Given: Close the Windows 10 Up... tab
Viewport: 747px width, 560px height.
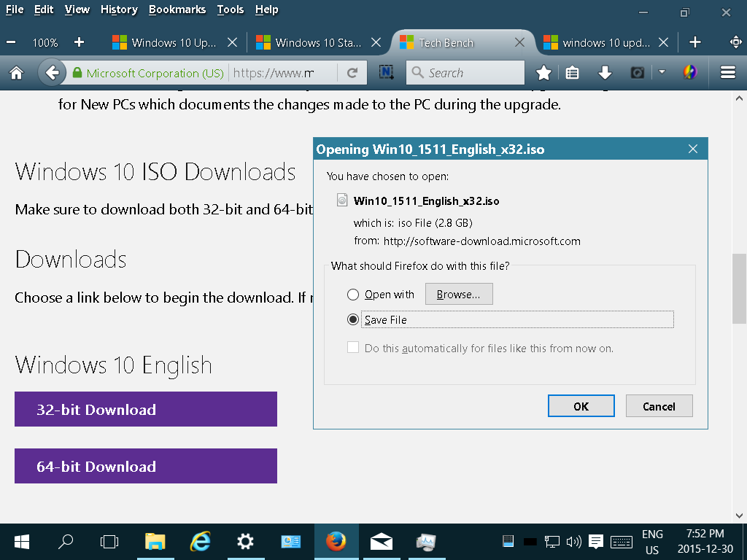Looking at the screenshot, I should click(x=233, y=42).
